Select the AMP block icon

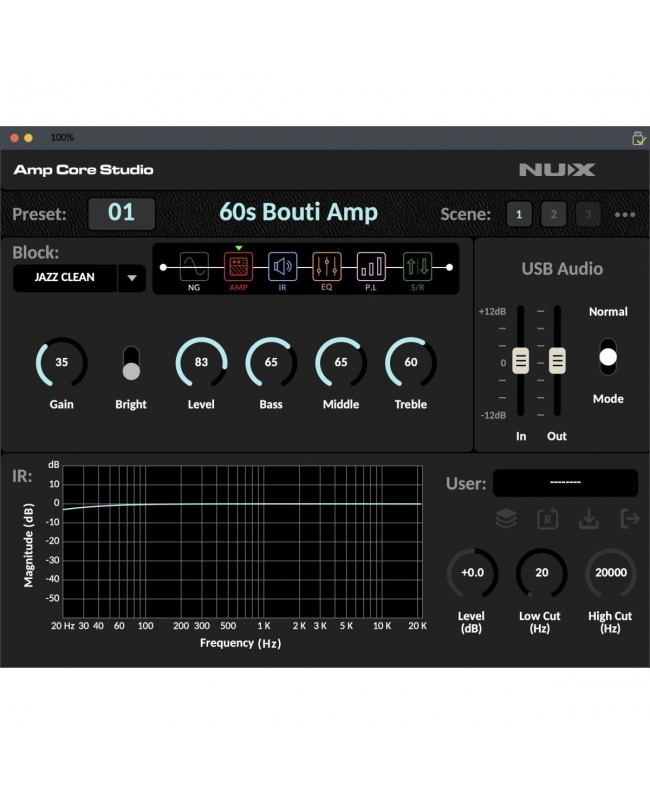(238, 267)
